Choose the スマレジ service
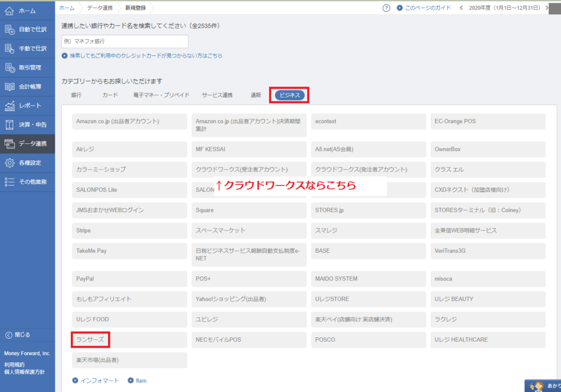561x392 pixels. pos(369,230)
